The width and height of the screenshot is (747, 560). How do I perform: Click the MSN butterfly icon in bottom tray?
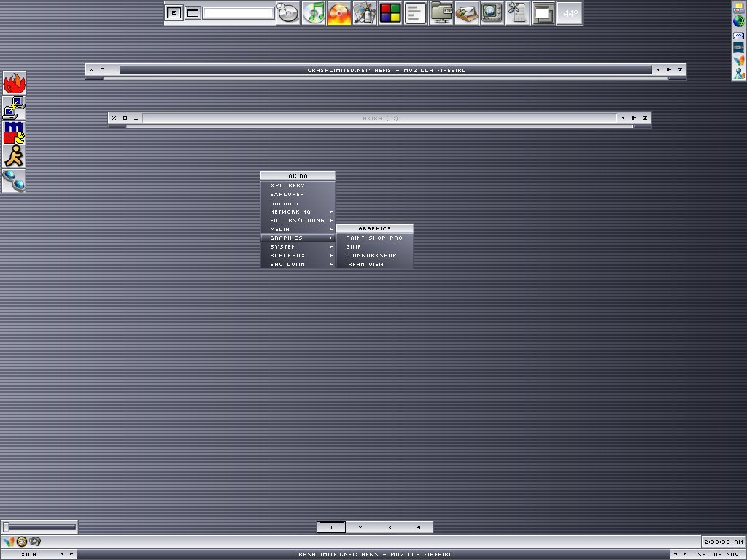[x=9, y=542]
